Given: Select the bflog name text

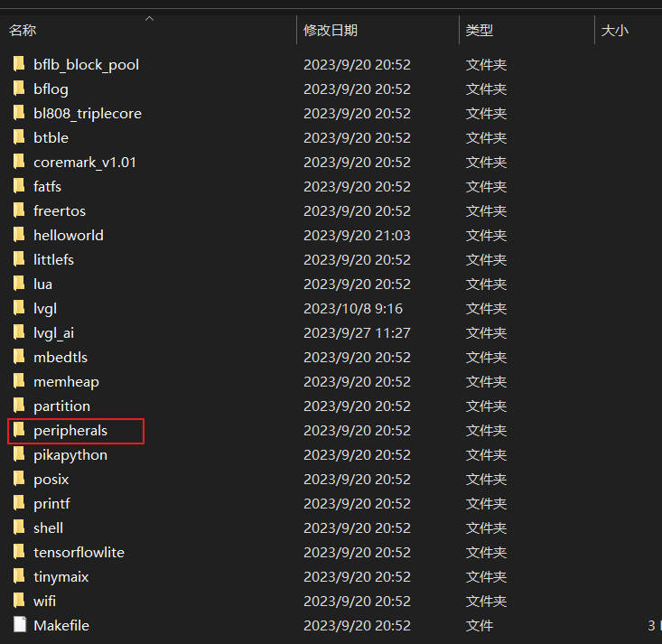Looking at the screenshot, I should point(51,89).
